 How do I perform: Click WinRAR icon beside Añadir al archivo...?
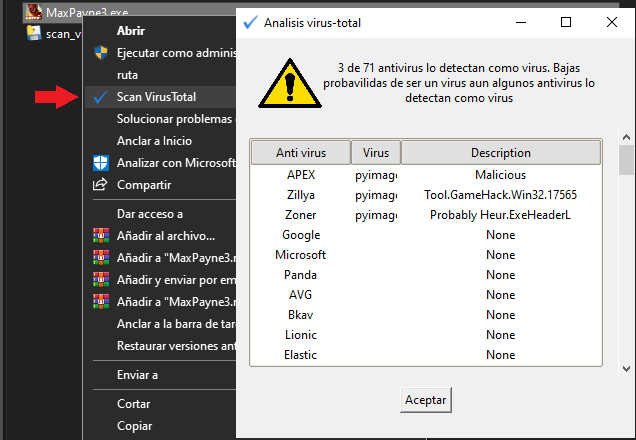tap(101, 236)
